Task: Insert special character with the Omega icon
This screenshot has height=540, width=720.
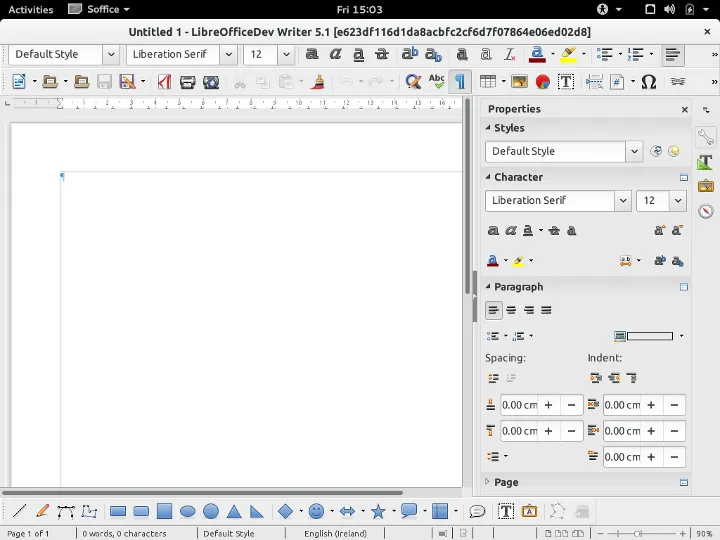Action: tap(648, 82)
